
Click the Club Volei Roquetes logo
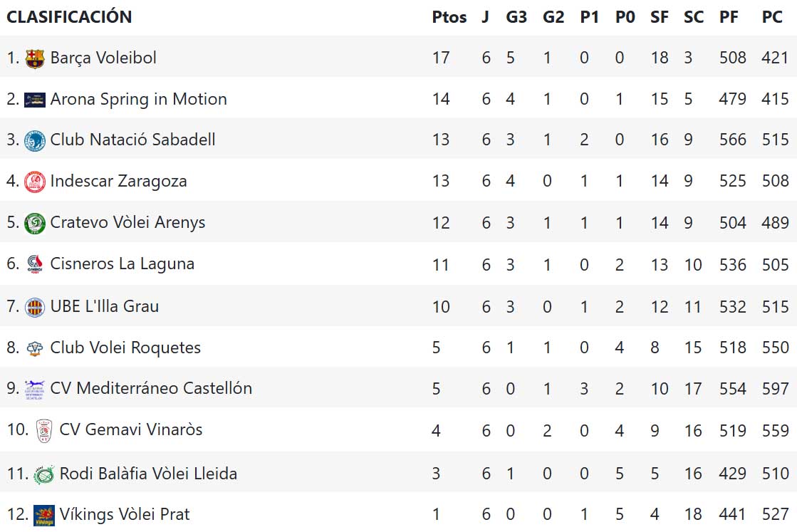point(34,348)
